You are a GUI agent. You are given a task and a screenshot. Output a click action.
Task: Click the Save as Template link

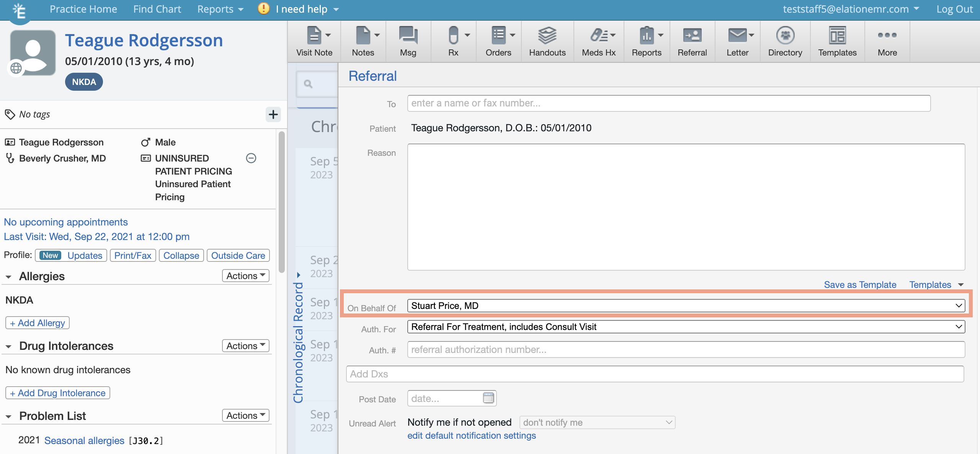[860, 285]
